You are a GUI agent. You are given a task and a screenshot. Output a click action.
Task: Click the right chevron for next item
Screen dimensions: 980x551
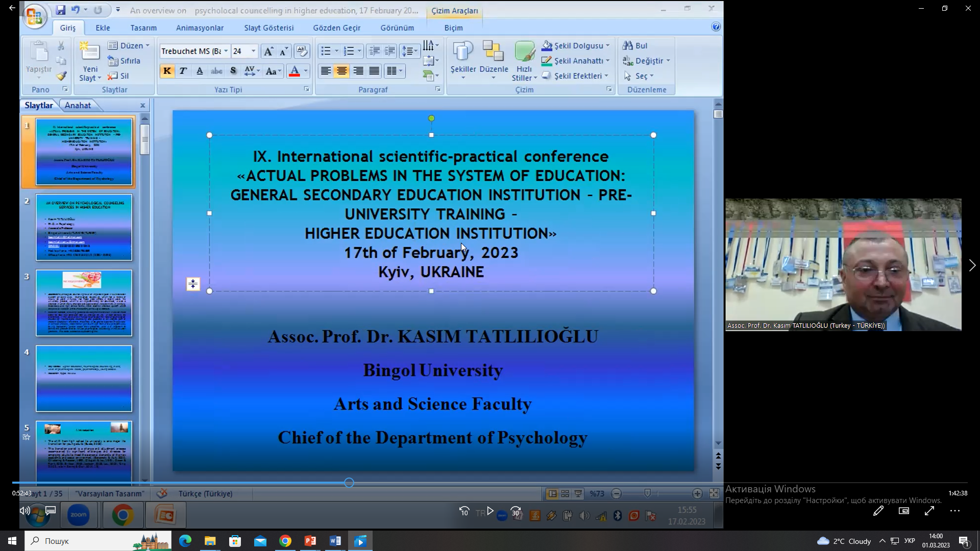(972, 265)
